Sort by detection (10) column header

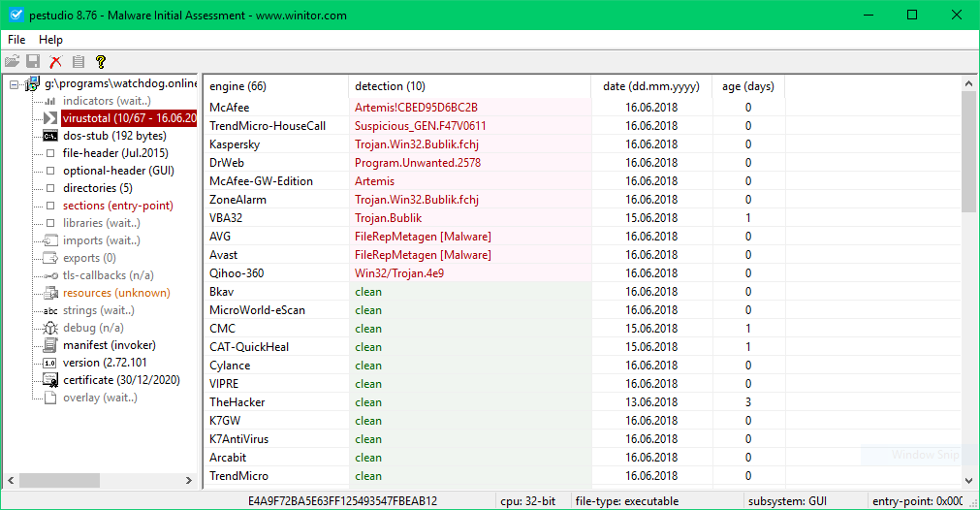tap(469, 86)
